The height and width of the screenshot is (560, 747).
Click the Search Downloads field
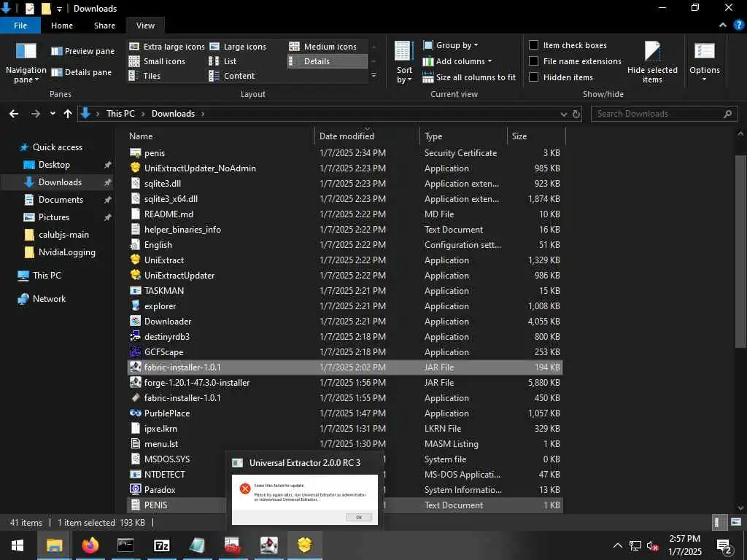click(664, 114)
